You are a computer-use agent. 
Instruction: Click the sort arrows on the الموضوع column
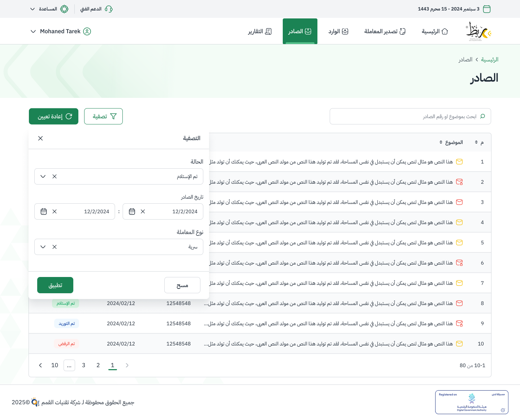[x=440, y=142]
